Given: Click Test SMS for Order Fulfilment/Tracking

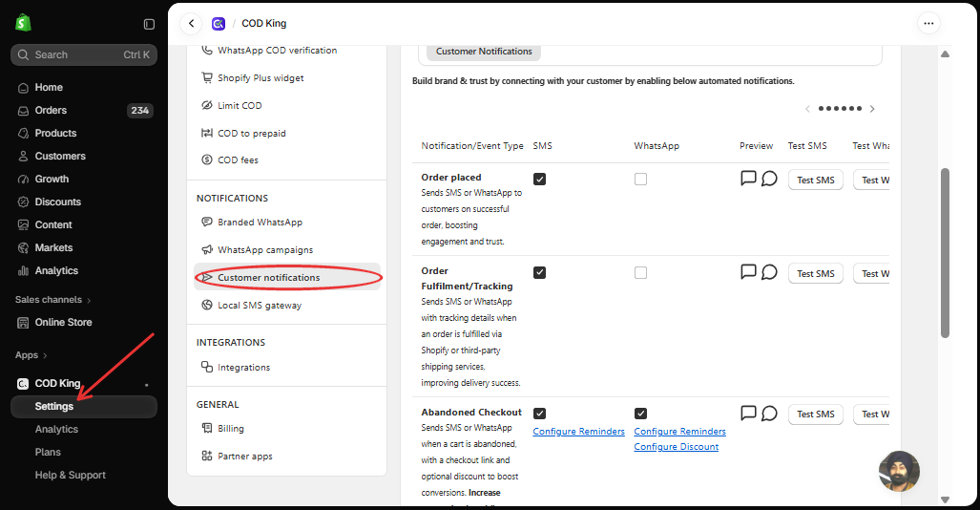Looking at the screenshot, I should coord(816,274).
